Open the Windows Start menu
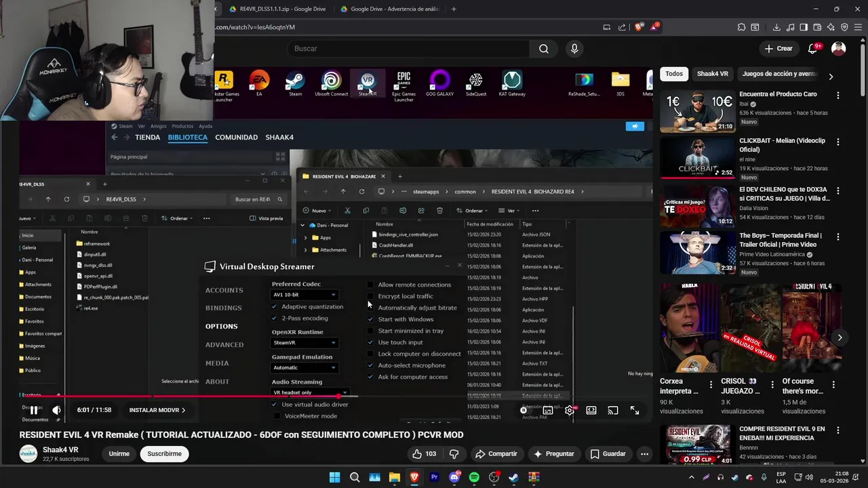Viewport: 868px width, 488px height. tap(335, 477)
